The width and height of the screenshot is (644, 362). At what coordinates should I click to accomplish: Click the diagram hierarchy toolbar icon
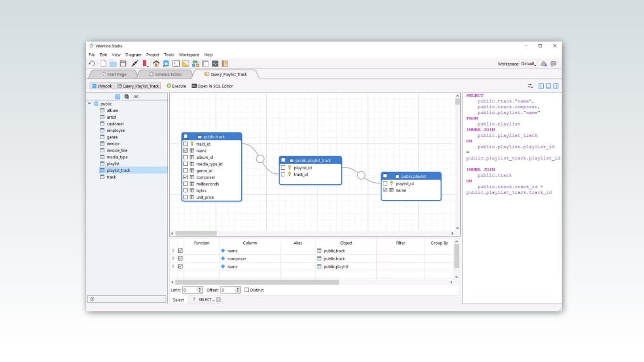tap(196, 64)
